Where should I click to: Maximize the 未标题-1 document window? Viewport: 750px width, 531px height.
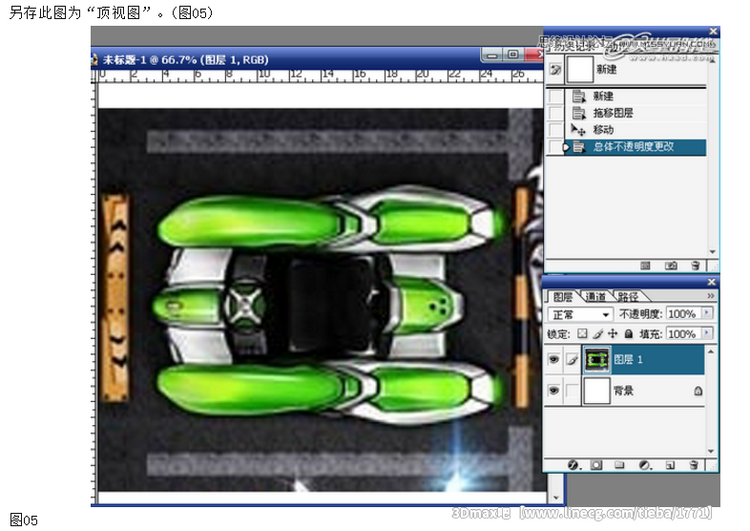pos(513,55)
